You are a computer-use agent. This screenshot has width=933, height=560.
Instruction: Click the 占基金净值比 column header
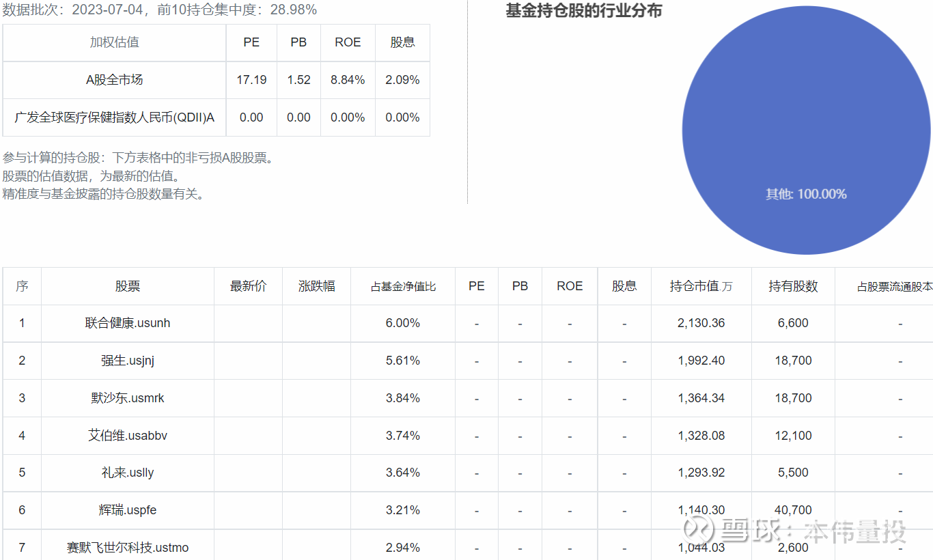(403, 287)
